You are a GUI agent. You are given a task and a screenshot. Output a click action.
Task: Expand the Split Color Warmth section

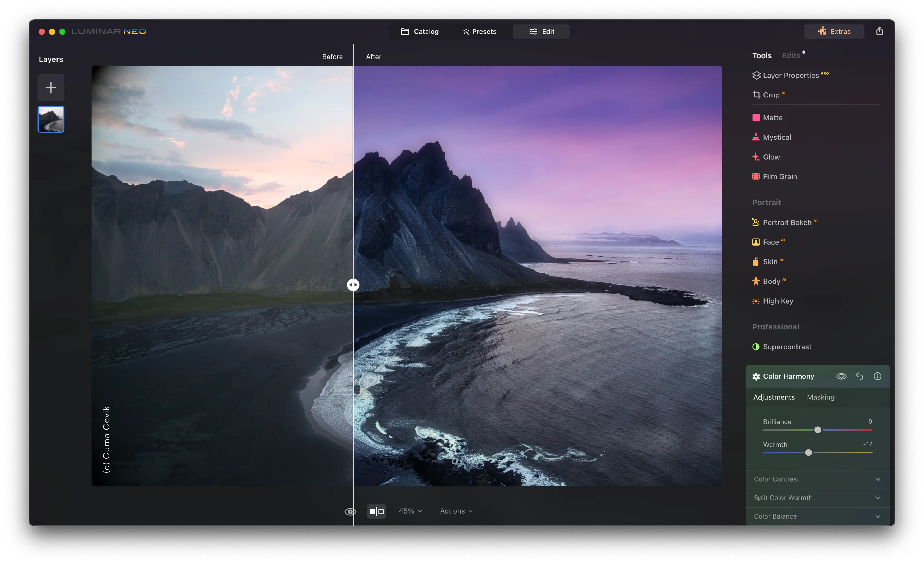tap(817, 498)
